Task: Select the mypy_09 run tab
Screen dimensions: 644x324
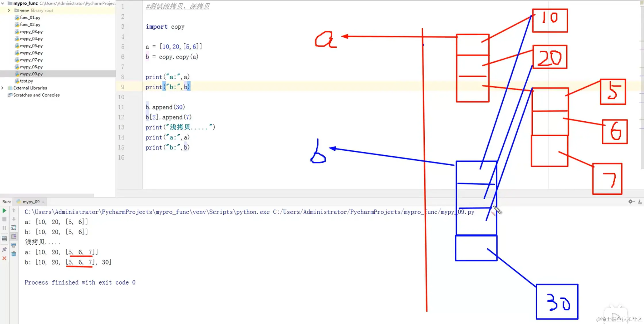Action: (31, 202)
